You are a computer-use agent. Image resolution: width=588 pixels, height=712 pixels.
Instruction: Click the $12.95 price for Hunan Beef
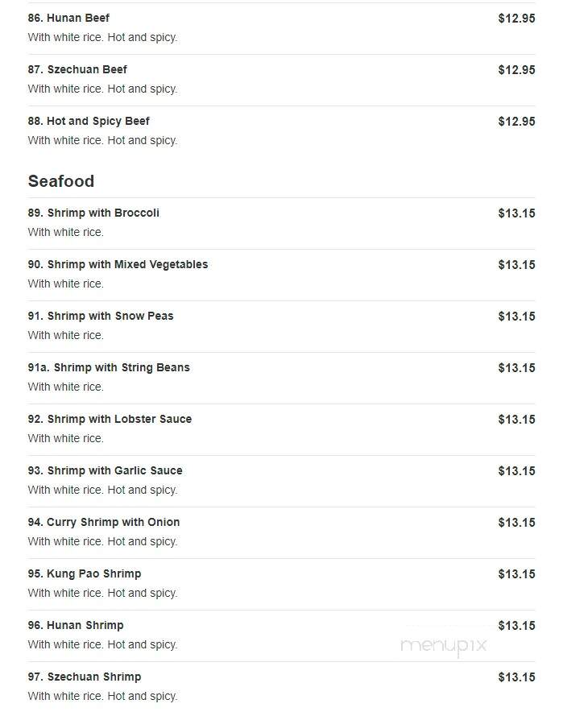516,19
